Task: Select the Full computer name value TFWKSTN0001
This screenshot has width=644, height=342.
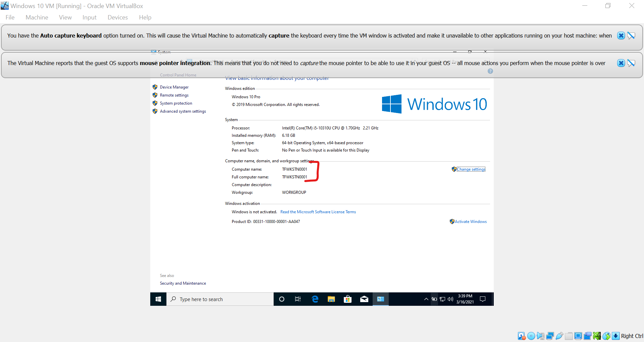Action: (294, 177)
